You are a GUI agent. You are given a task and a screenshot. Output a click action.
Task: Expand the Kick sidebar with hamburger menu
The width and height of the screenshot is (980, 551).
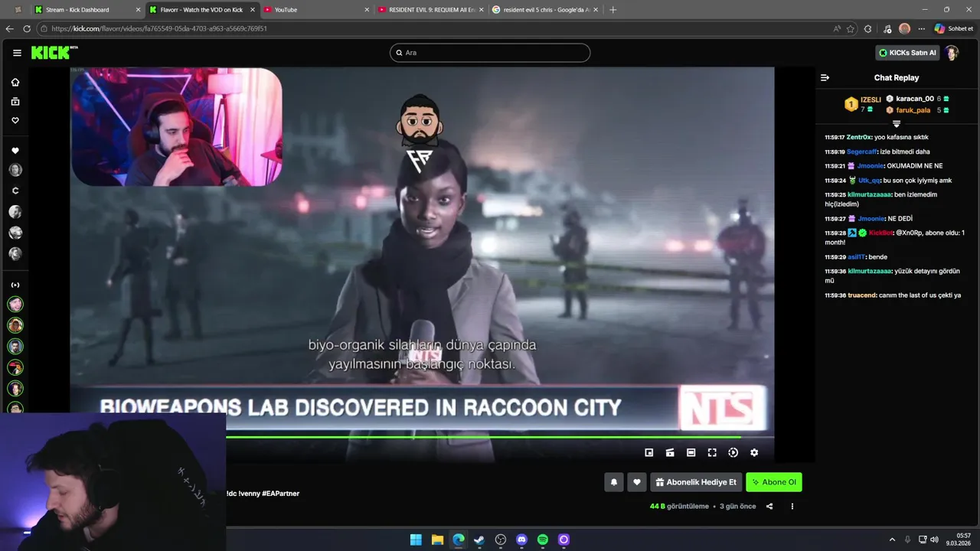coord(17,53)
